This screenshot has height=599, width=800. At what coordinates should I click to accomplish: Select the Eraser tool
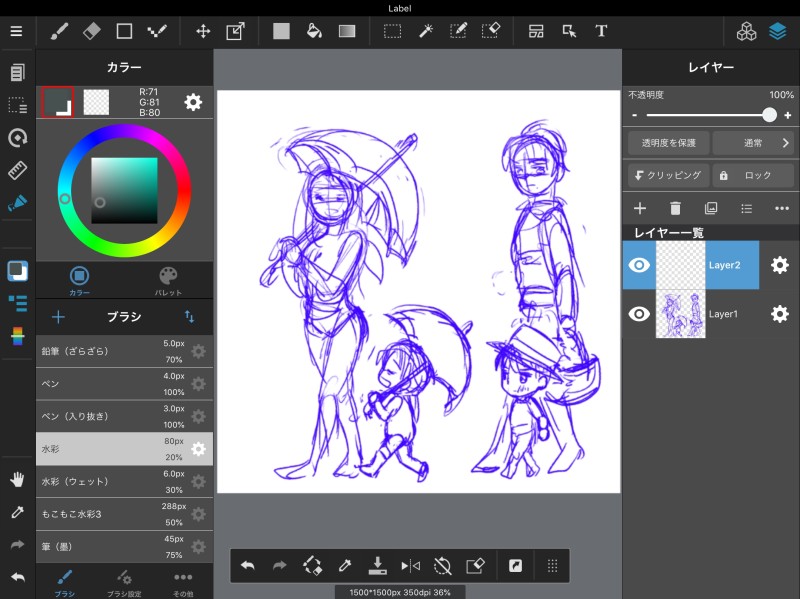click(91, 31)
